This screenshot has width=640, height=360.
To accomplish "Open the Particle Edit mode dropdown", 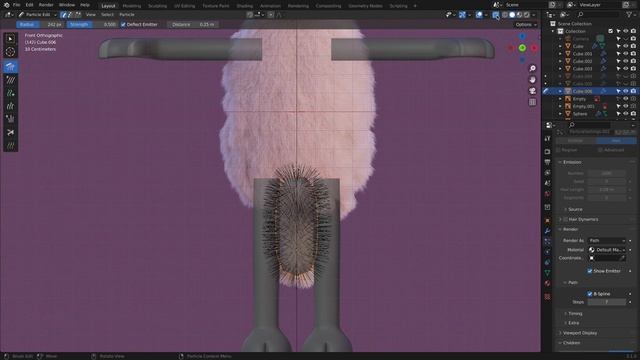I will tap(38, 15).
